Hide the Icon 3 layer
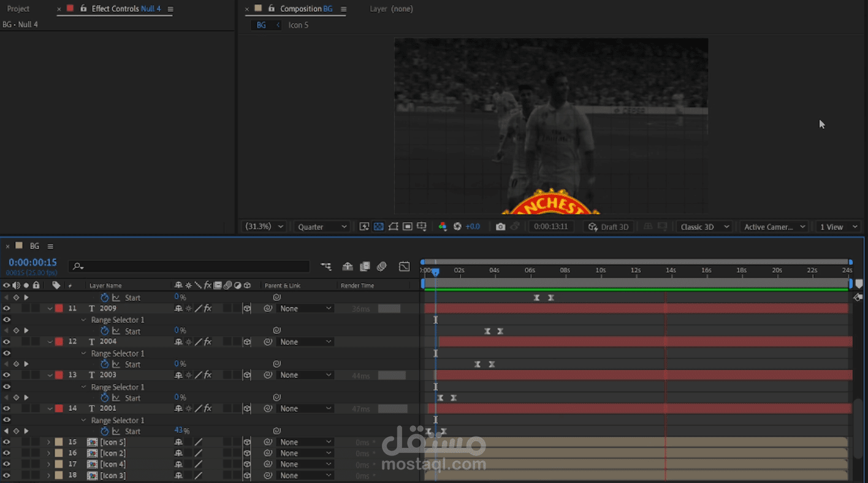This screenshot has width=868, height=483. coord(7,475)
